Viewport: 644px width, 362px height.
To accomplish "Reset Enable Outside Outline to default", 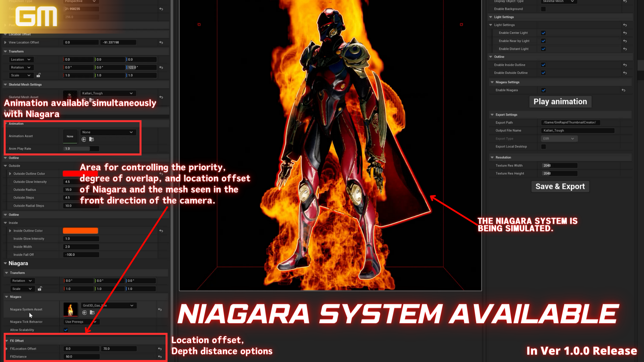I will pyautogui.click(x=625, y=73).
